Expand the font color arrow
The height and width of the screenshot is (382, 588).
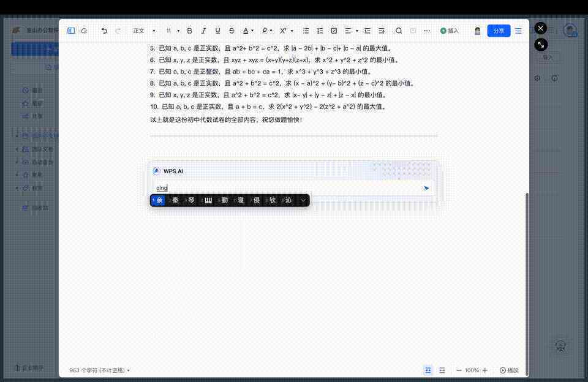[x=252, y=31]
